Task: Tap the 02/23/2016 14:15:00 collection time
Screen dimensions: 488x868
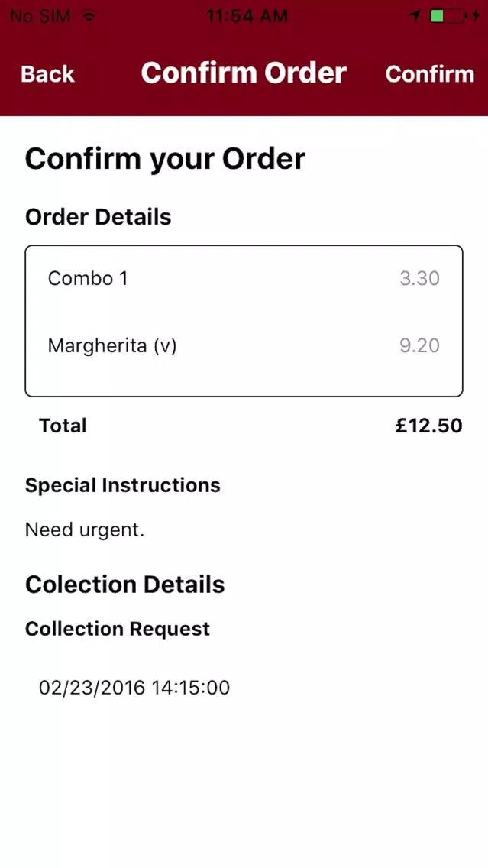Action: [134, 688]
